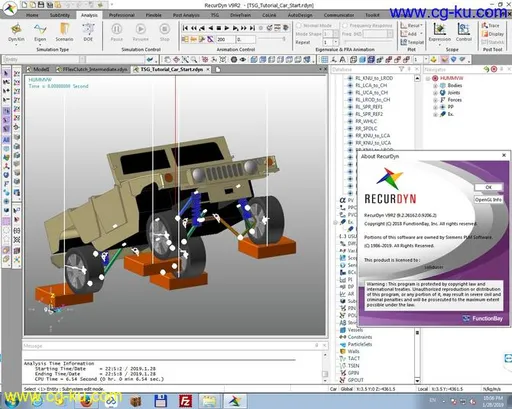Open the Post Analysis ribbon tab
The image size is (512, 409).
click(186, 15)
